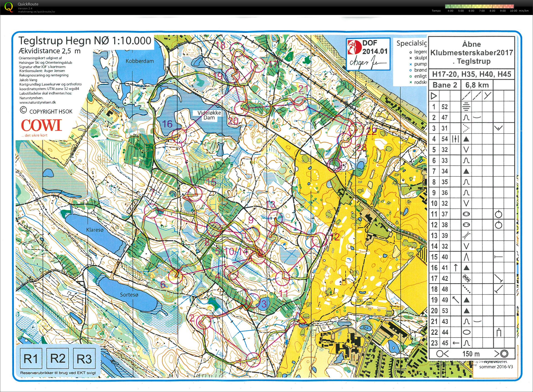Click the 'Teglstrup Hegn NØ 1:10.000' map title
This screenshot has height=392, width=533.
(x=85, y=41)
